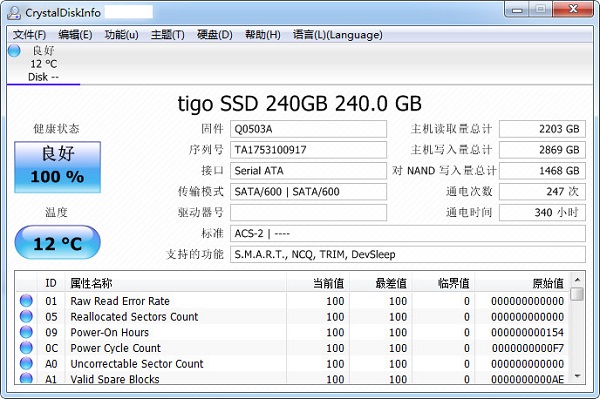Click the firmware field Q0503A
Screen dimensions: 600x399
pyautogui.click(x=308, y=129)
